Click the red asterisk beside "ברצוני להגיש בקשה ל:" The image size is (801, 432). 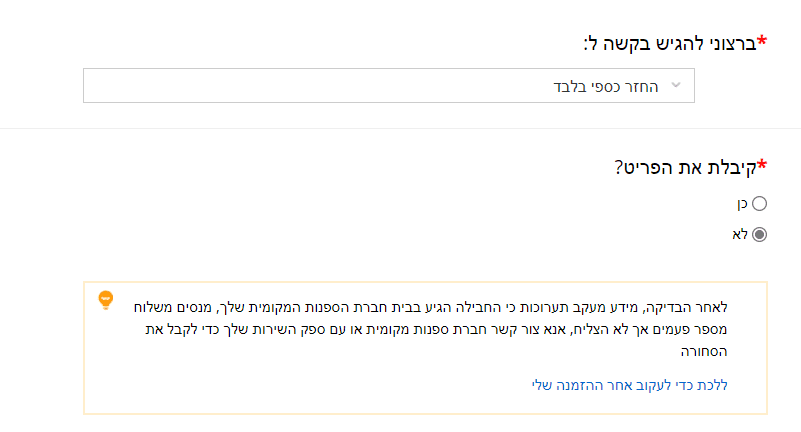(x=762, y=41)
